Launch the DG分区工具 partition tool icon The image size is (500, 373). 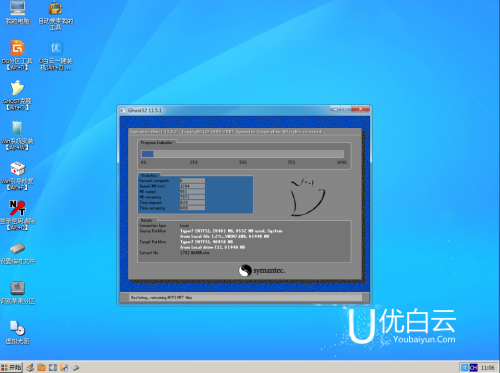click(x=17, y=55)
